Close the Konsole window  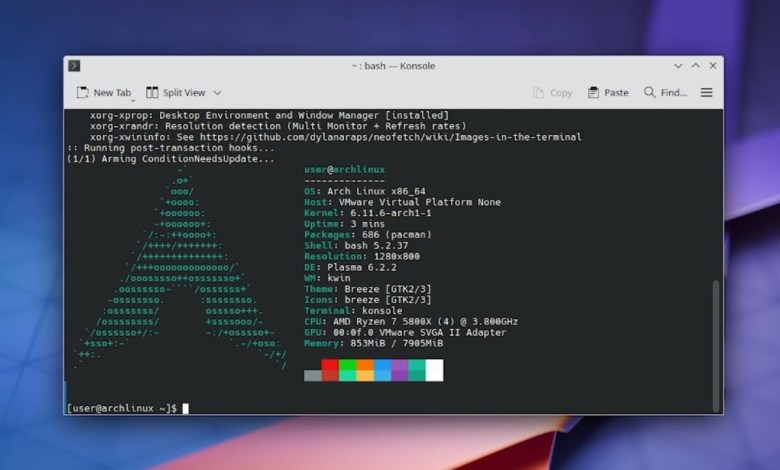pos(713,66)
